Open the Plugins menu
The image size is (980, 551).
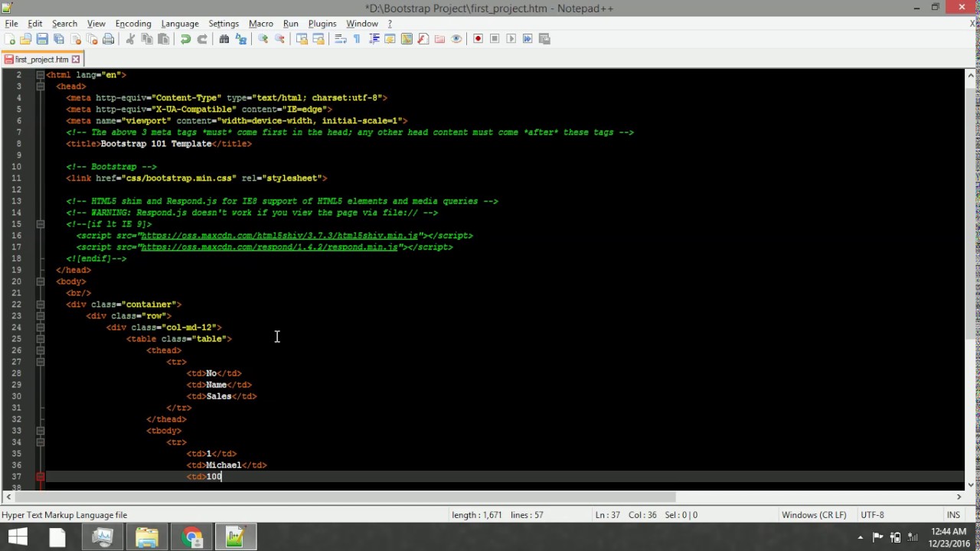pos(322,24)
